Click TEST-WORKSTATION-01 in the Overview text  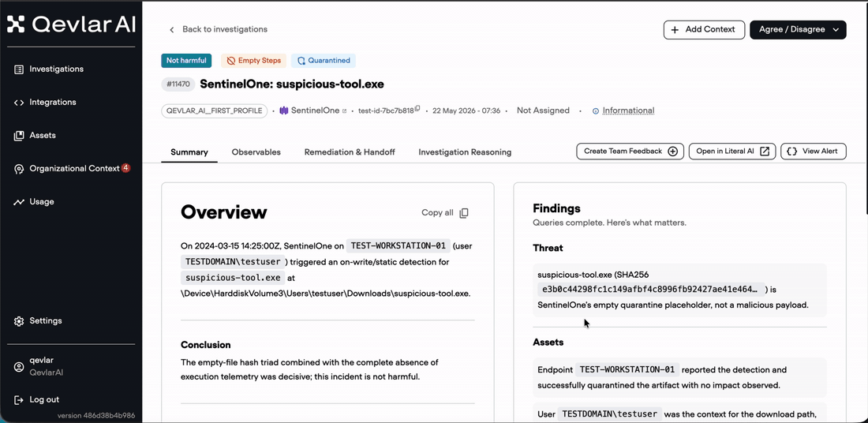point(398,245)
